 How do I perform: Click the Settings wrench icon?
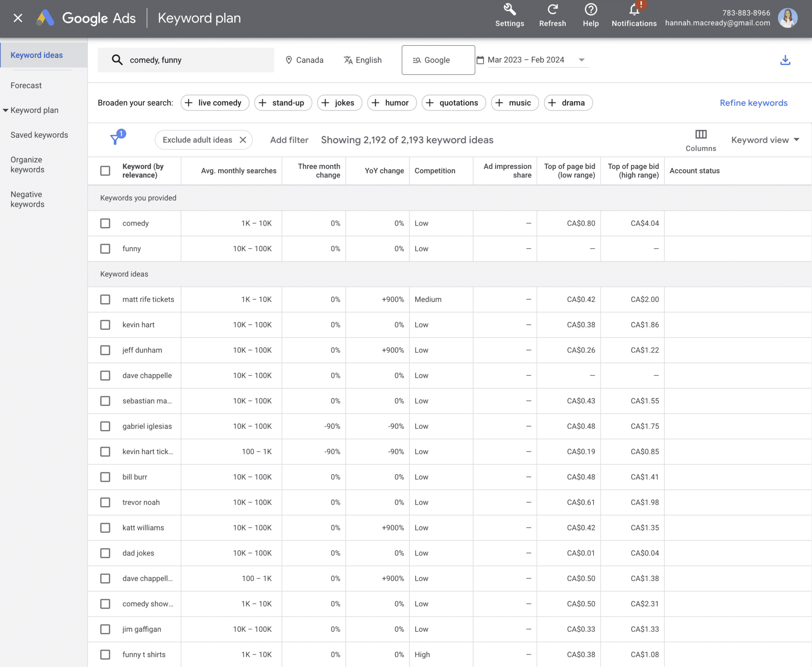(509, 10)
